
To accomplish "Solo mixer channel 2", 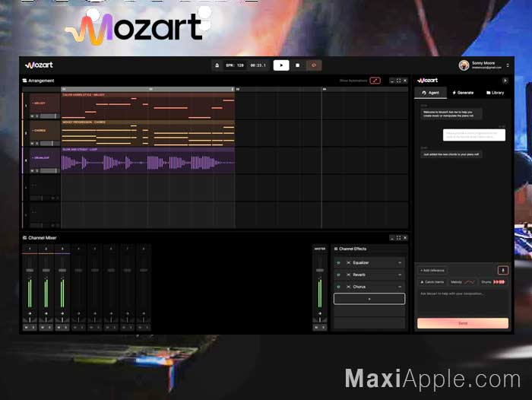I will point(49,327).
